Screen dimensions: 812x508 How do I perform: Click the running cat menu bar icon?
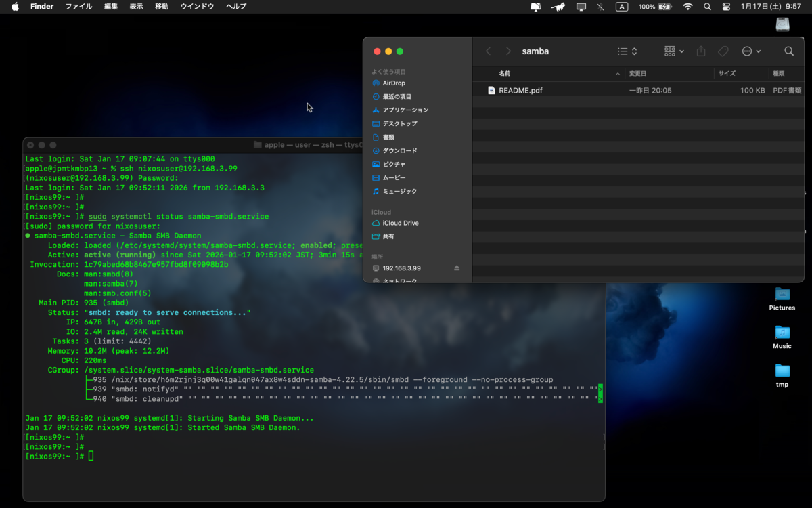point(558,7)
